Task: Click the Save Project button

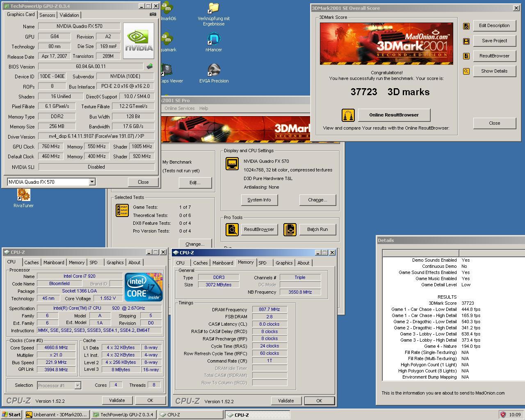Action: (x=494, y=41)
